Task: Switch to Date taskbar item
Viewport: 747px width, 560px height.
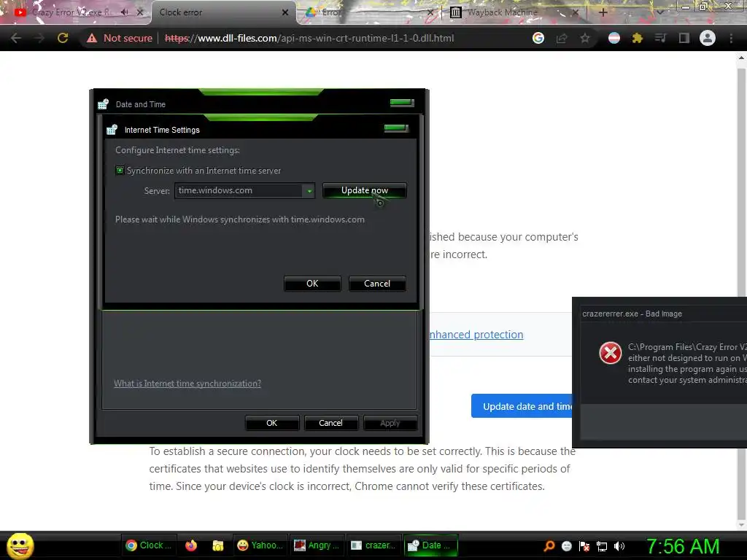Action: pyautogui.click(x=431, y=545)
